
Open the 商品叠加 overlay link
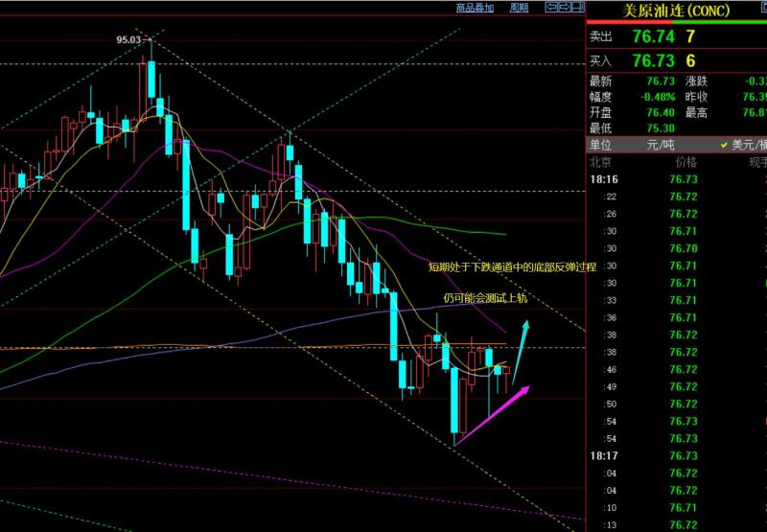coord(475,8)
